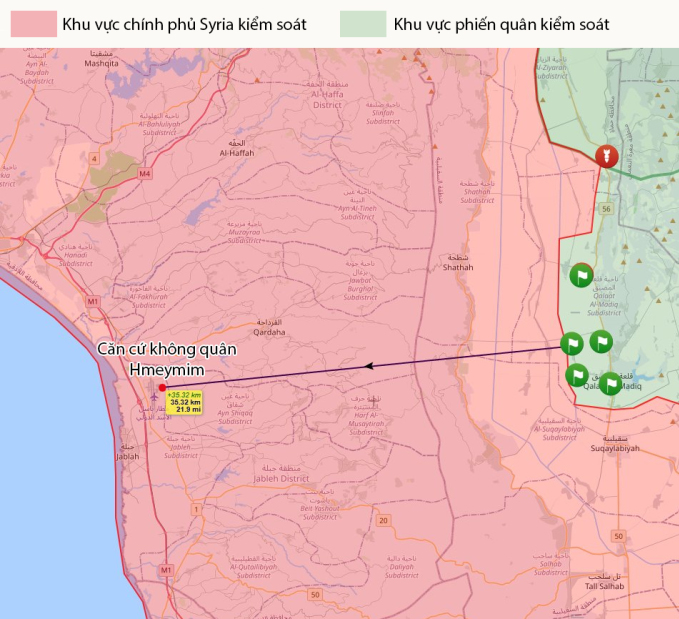The height and width of the screenshot is (619, 679).
Task: Click the route 20 road badge
Action: [383, 520]
